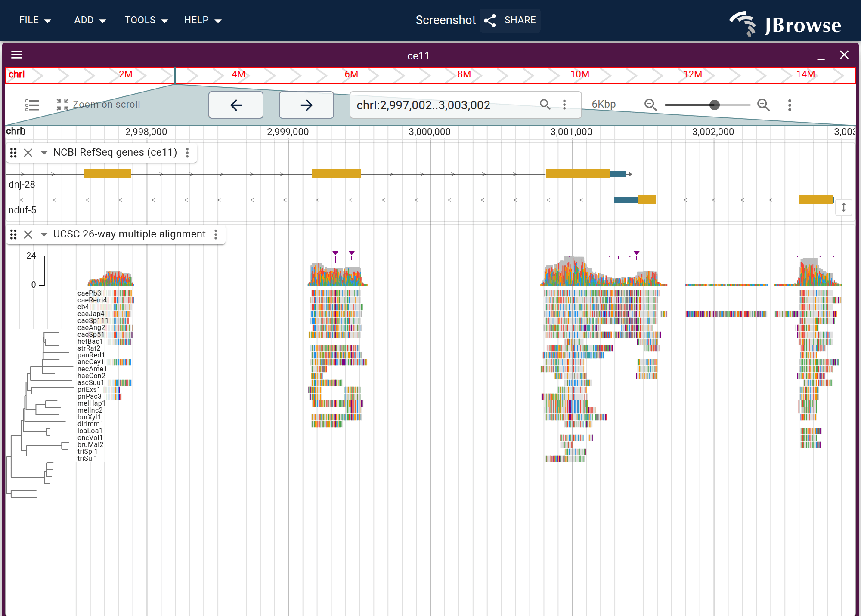This screenshot has width=861, height=616.
Task: Collapse the NCBI RefSeq genes track
Action: pos(43,153)
